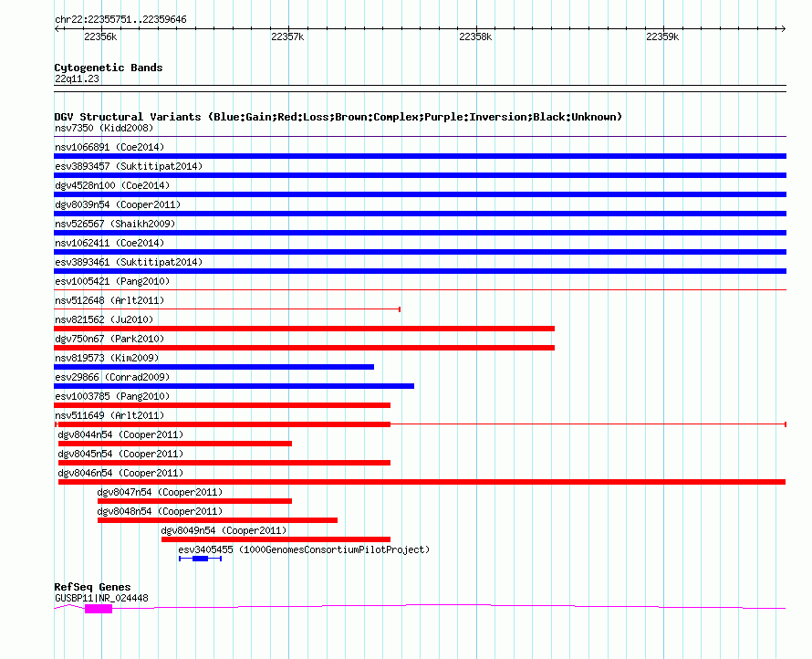
Task: Click the DGV Structural Variants track title
Action: coord(338,117)
